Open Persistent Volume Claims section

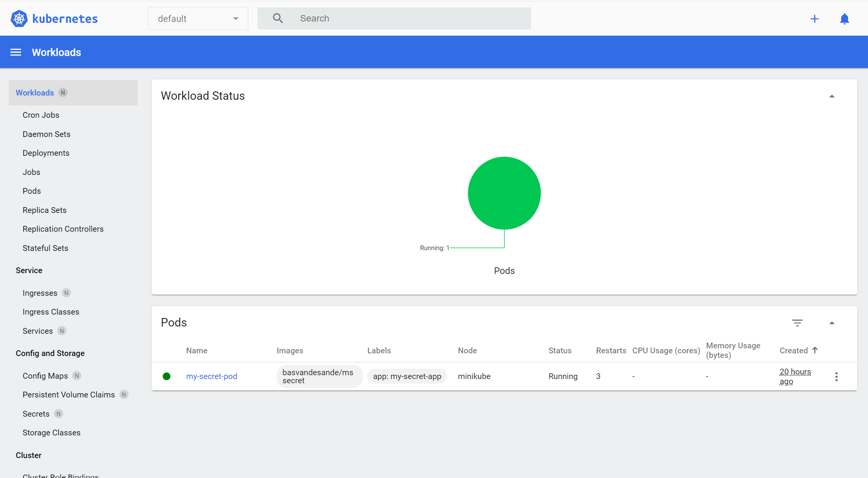coord(68,394)
